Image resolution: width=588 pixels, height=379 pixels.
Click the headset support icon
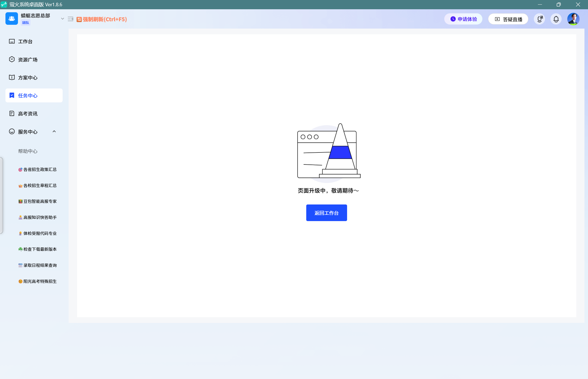(x=540, y=19)
